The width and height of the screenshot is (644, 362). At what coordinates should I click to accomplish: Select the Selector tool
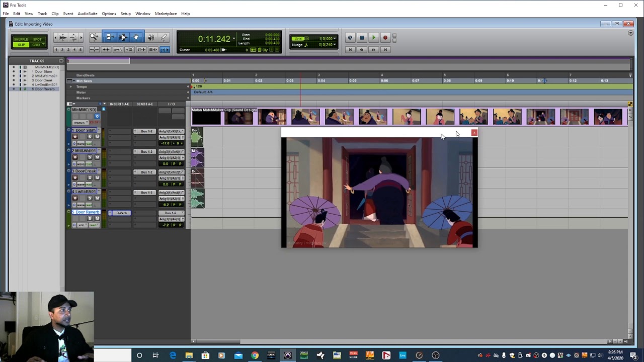pyautogui.click(x=123, y=37)
